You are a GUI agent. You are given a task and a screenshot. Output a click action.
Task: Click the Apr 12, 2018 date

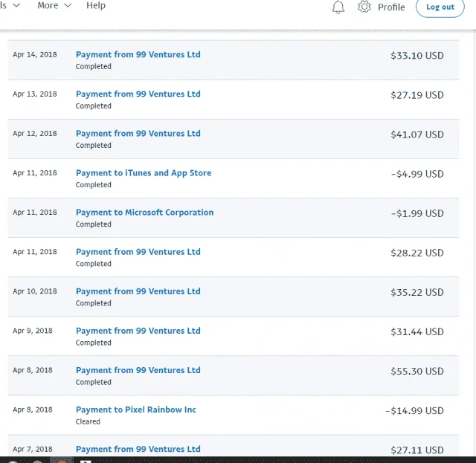35,134
